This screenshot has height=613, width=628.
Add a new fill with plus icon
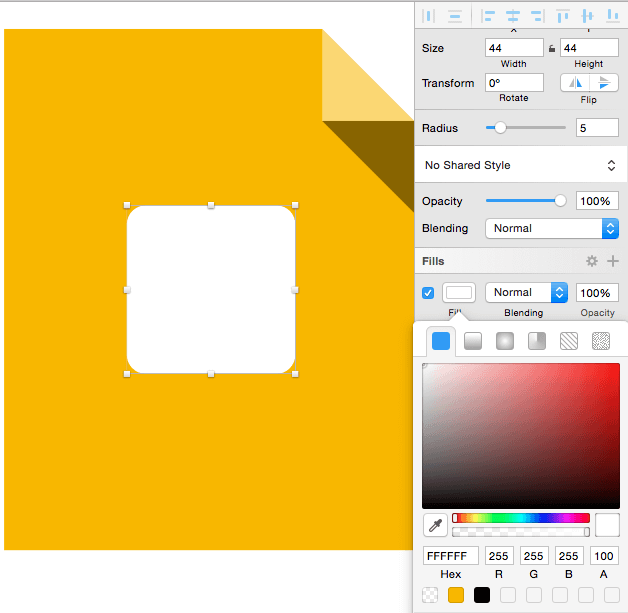(612, 261)
